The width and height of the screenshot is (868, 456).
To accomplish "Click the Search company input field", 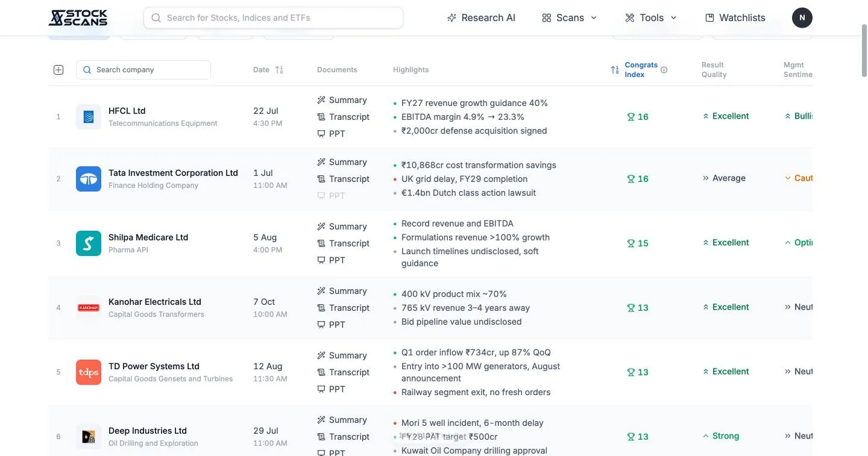I will coord(143,70).
